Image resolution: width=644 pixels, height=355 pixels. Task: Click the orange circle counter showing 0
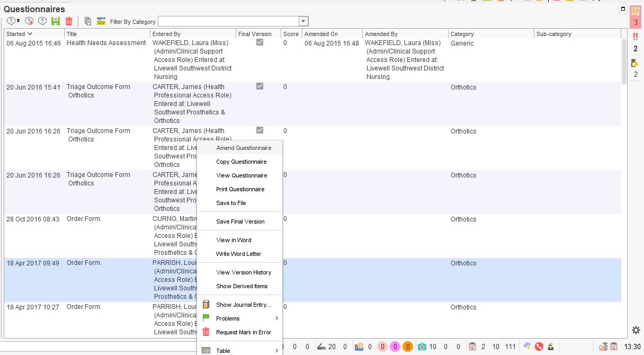(407, 347)
